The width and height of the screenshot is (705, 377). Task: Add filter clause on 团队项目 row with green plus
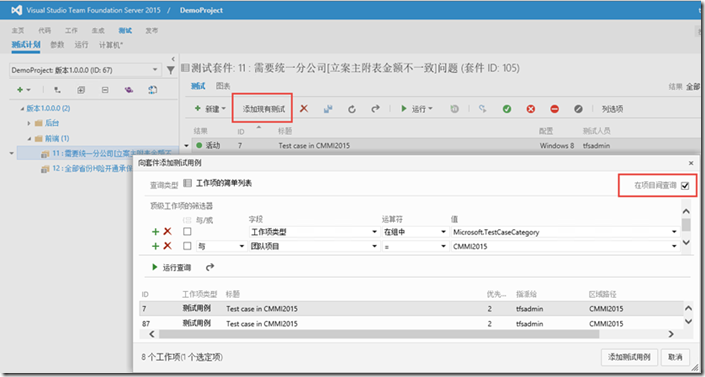[156, 246]
